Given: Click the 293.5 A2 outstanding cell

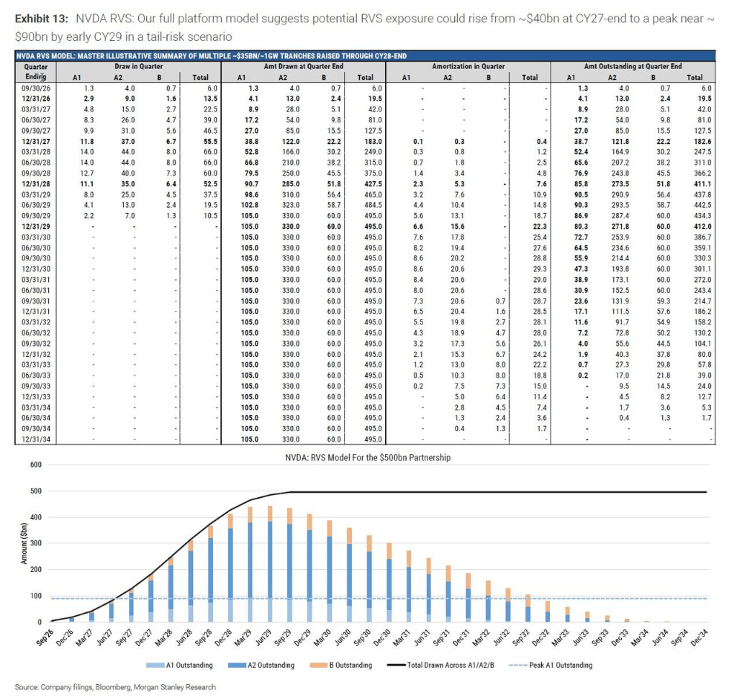Looking at the screenshot, I should pos(620,205).
